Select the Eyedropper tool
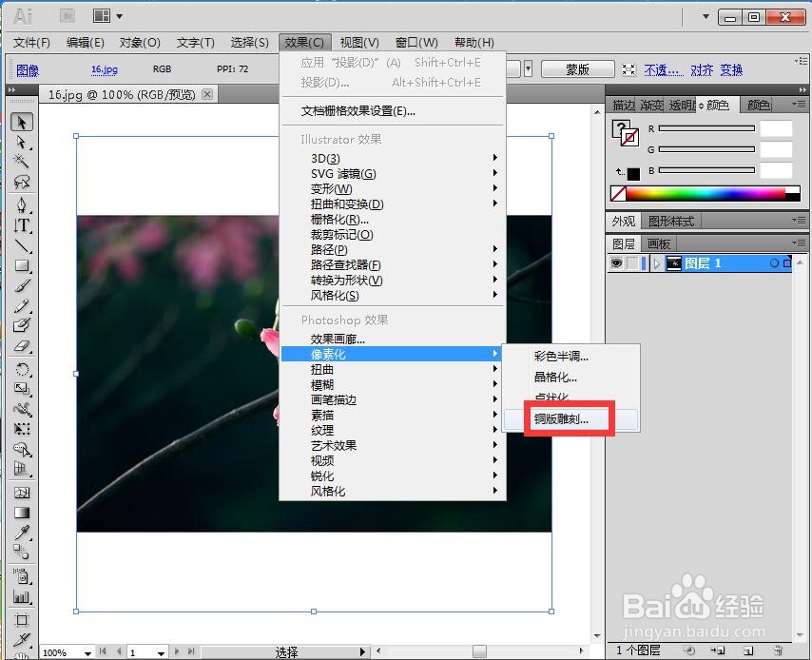Viewport: 812px width, 660px height. point(21,532)
